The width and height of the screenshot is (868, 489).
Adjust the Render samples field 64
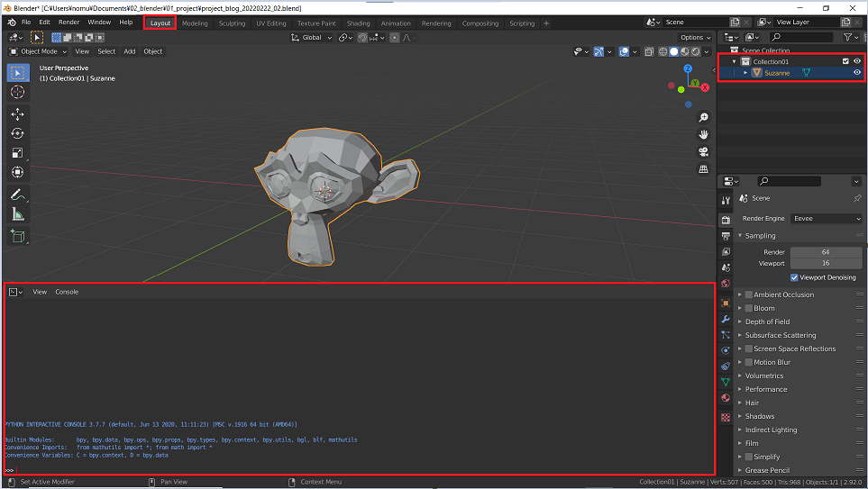826,252
